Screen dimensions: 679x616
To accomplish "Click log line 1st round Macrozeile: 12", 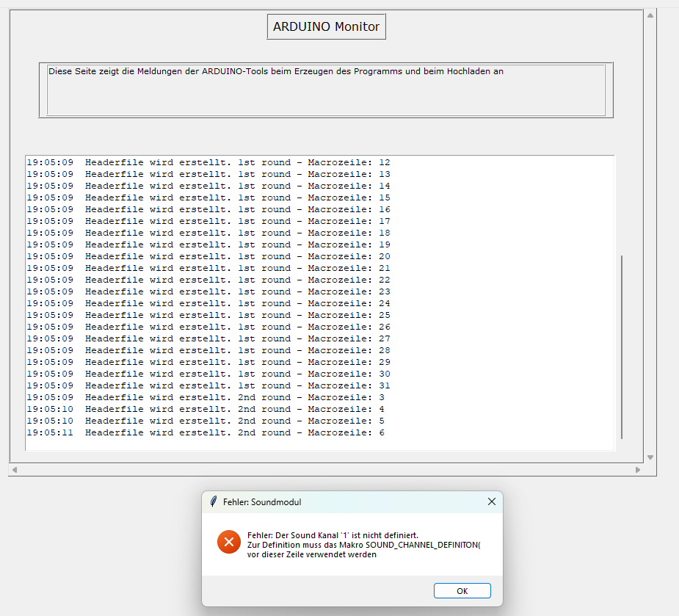I will (208, 162).
